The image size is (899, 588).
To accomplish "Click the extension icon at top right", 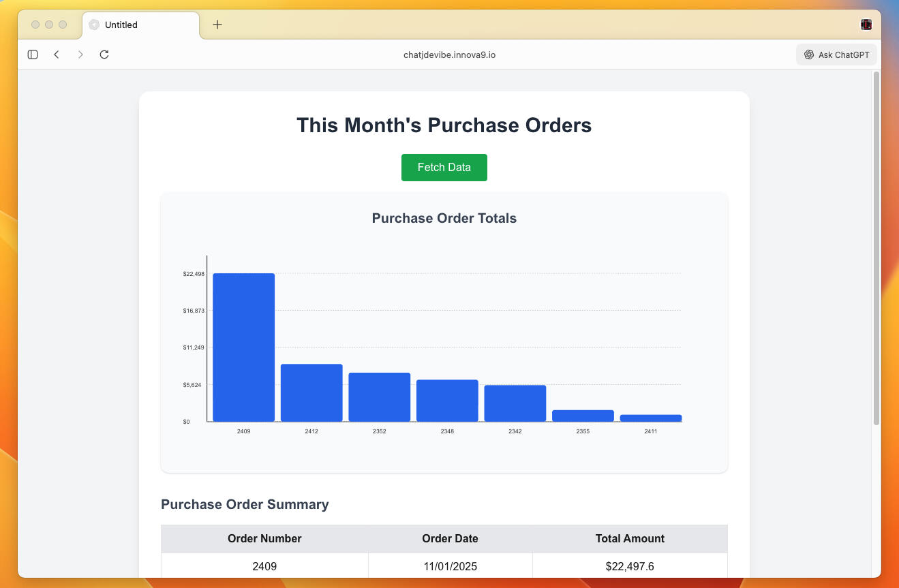I will [866, 24].
